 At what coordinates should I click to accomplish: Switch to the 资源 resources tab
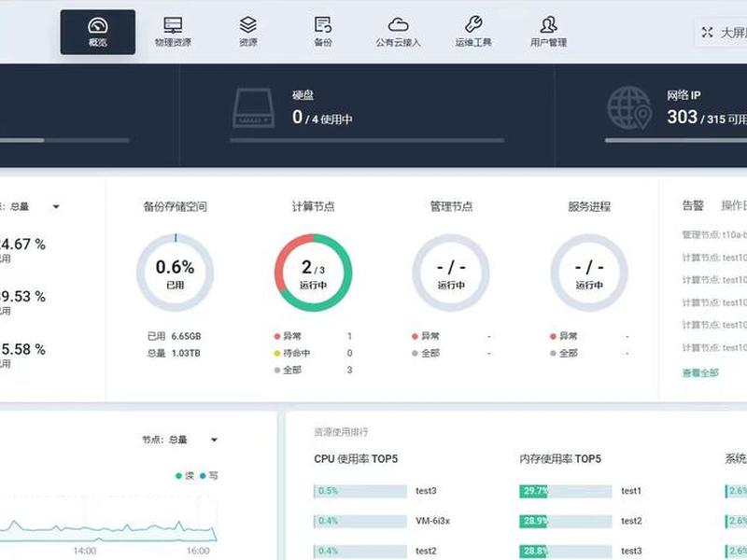(247, 32)
